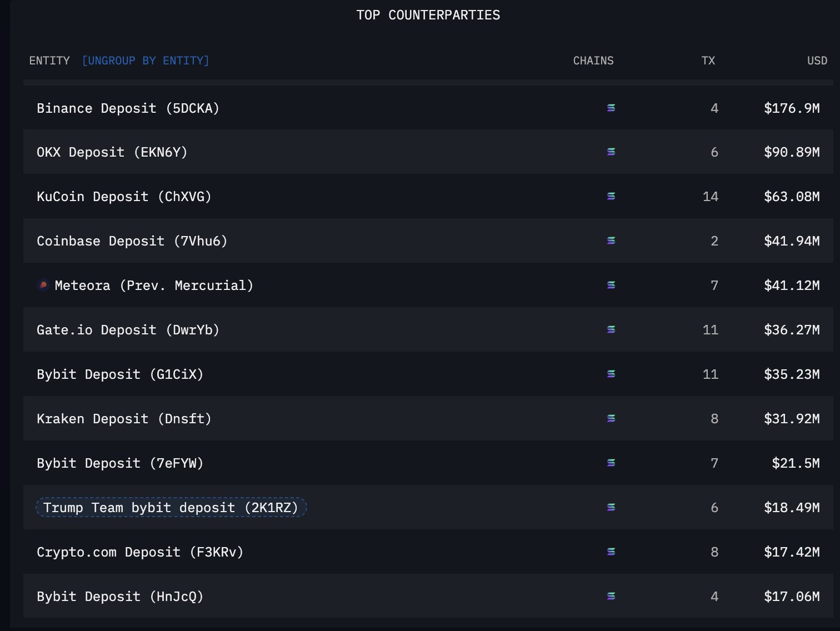Image resolution: width=840 pixels, height=631 pixels.
Task: Click Solana icon in Bybit 7eFYW row
Action: pos(611,463)
